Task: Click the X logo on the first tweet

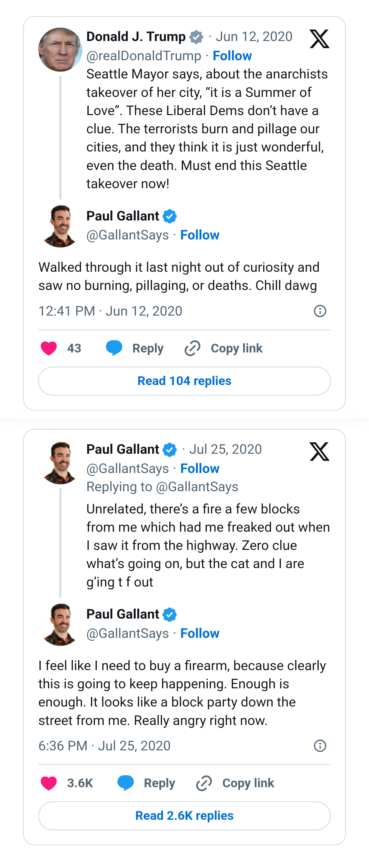Action: click(x=319, y=39)
